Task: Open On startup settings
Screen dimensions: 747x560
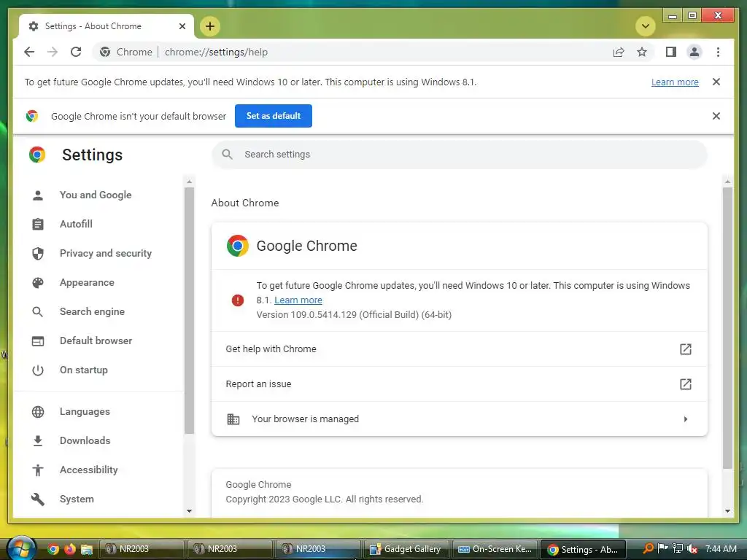Action: tap(83, 370)
